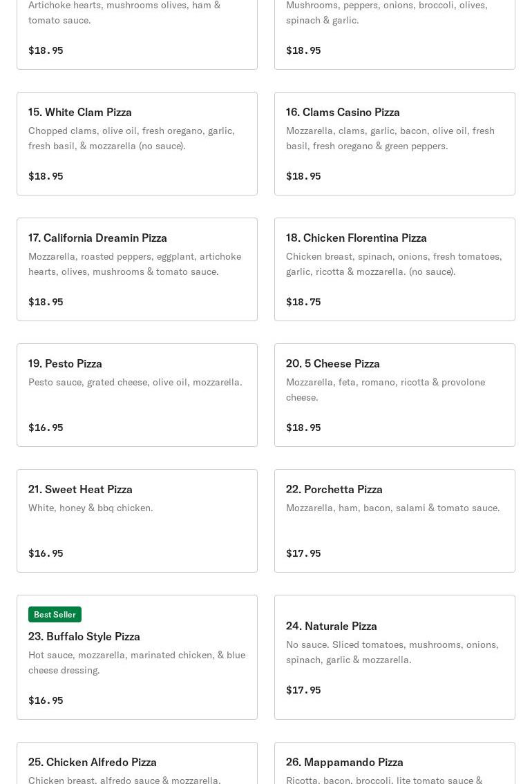Click White Clam Pizza ingredients description
Screen dimensions: 532x784
coord(131,138)
